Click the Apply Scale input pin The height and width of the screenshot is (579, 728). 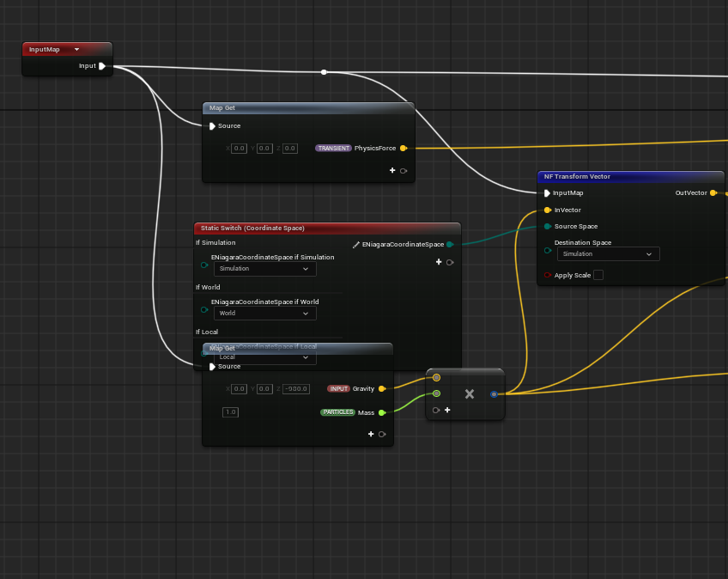coord(548,275)
